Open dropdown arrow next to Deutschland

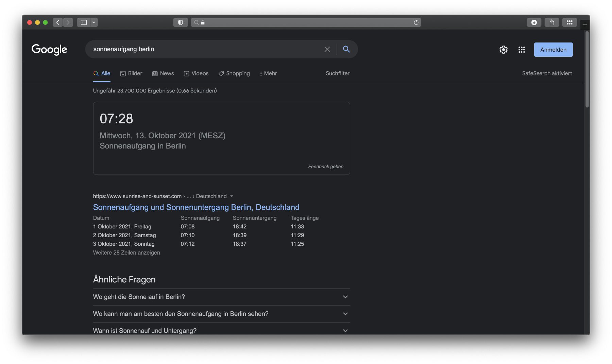click(x=232, y=196)
